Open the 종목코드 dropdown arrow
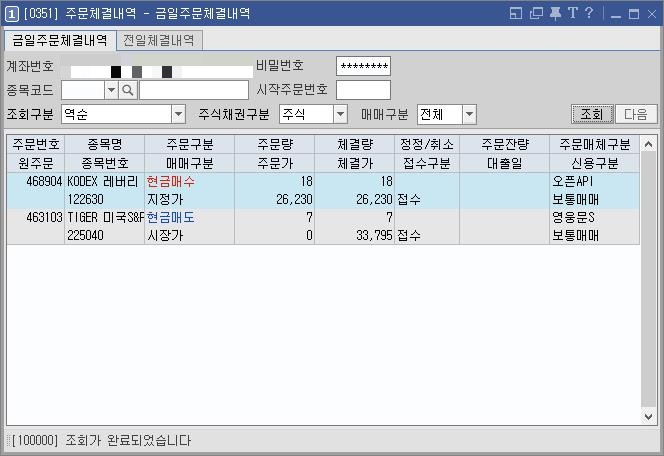This screenshot has height=456, width=664. point(111,90)
